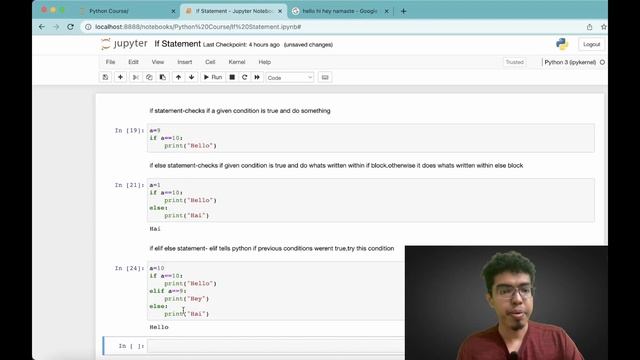Click inside the In [19] code cell

click(x=371, y=138)
